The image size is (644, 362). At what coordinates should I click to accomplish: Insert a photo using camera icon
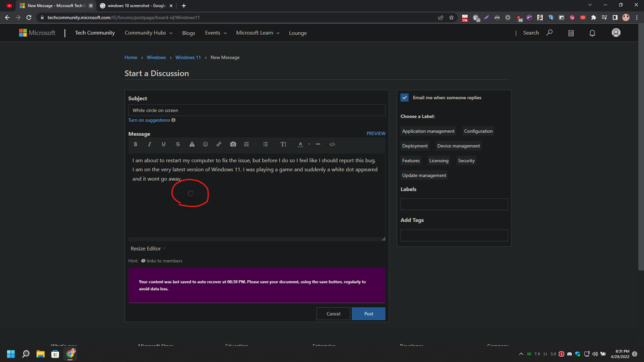[x=233, y=144]
